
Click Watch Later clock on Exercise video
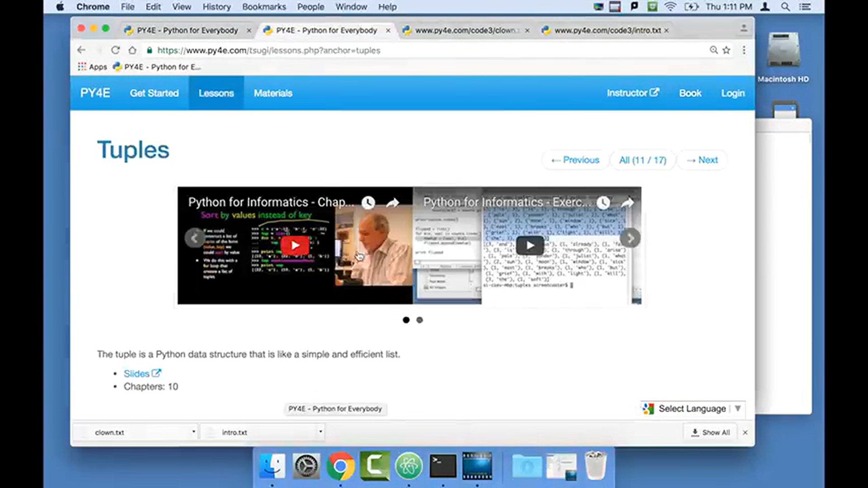[x=604, y=202]
